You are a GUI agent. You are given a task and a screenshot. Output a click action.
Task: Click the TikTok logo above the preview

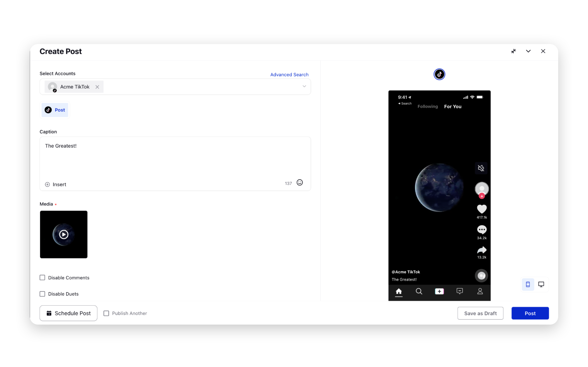[x=439, y=74]
